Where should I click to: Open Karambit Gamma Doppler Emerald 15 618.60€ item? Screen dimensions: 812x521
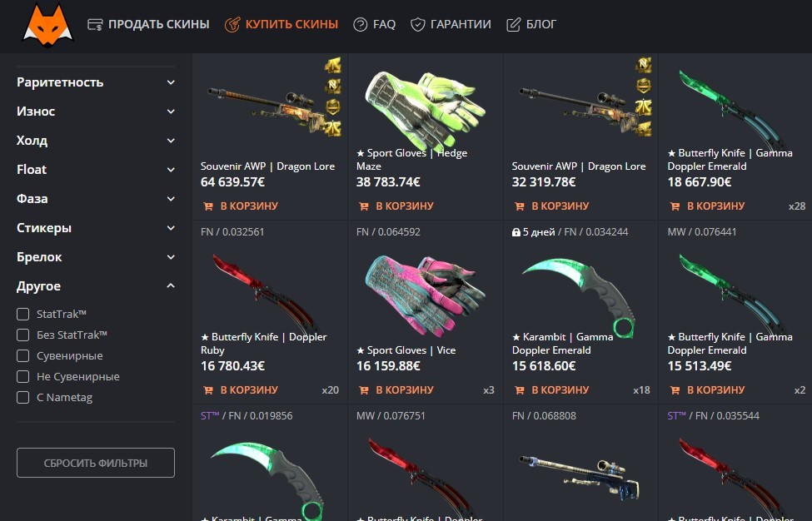click(580, 297)
